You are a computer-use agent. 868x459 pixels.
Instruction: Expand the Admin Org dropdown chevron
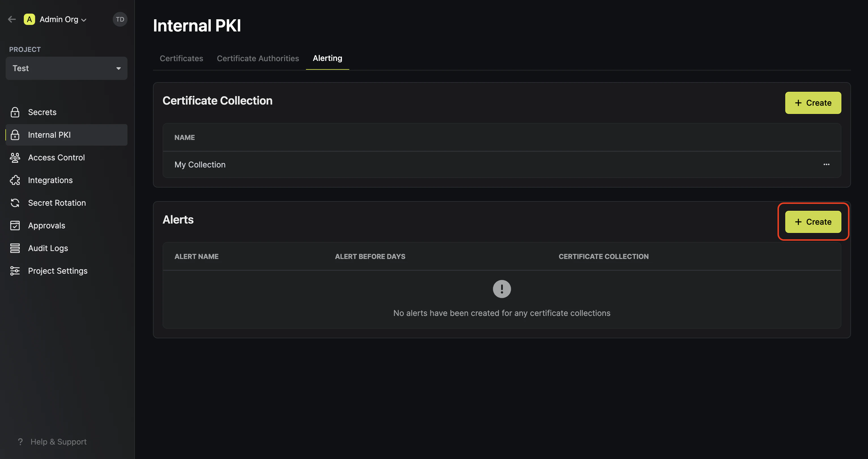click(84, 20)
